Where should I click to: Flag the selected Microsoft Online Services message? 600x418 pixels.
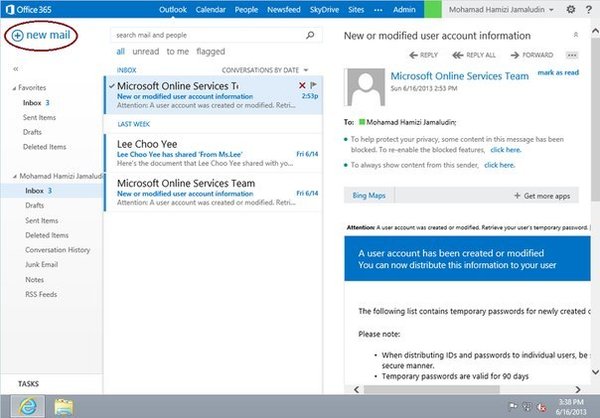click(x=314, y=85)
